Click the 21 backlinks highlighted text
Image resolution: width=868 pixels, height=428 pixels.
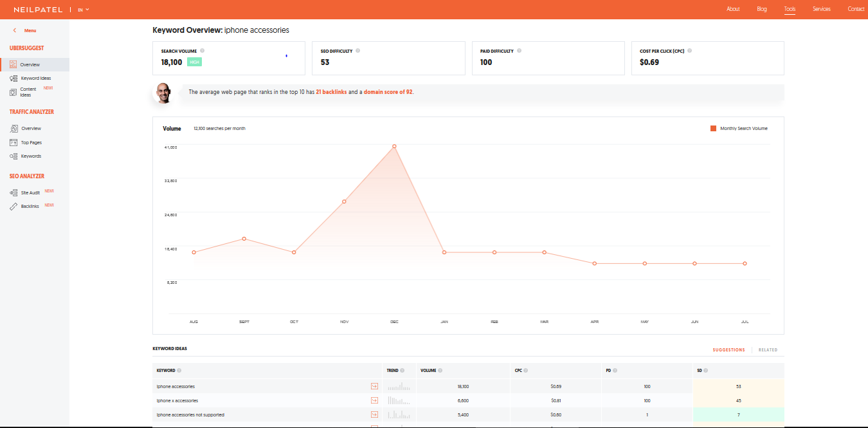[x=331, y=92]
